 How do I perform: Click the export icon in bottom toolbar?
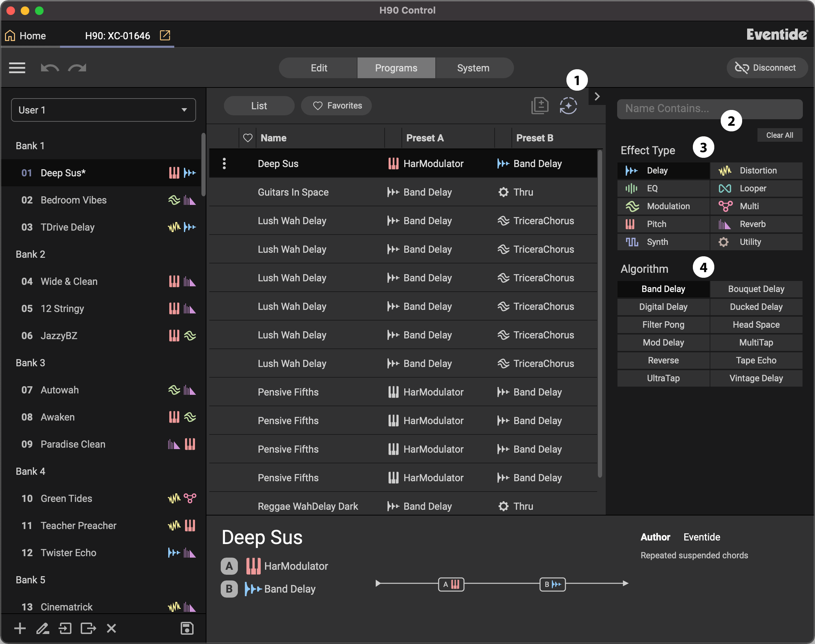88,629
